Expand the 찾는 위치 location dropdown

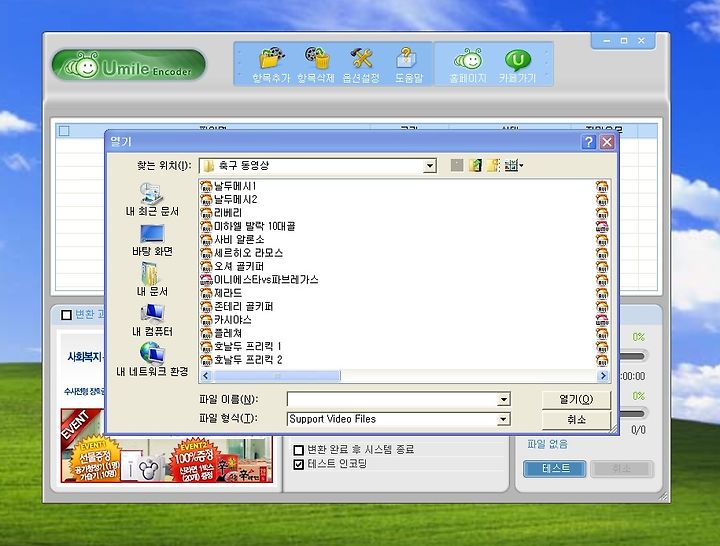[429, 166]
